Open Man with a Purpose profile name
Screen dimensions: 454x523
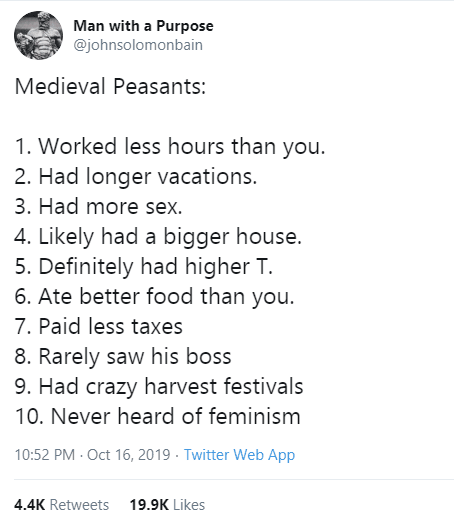pyautogui.click(x=143, y=26)
